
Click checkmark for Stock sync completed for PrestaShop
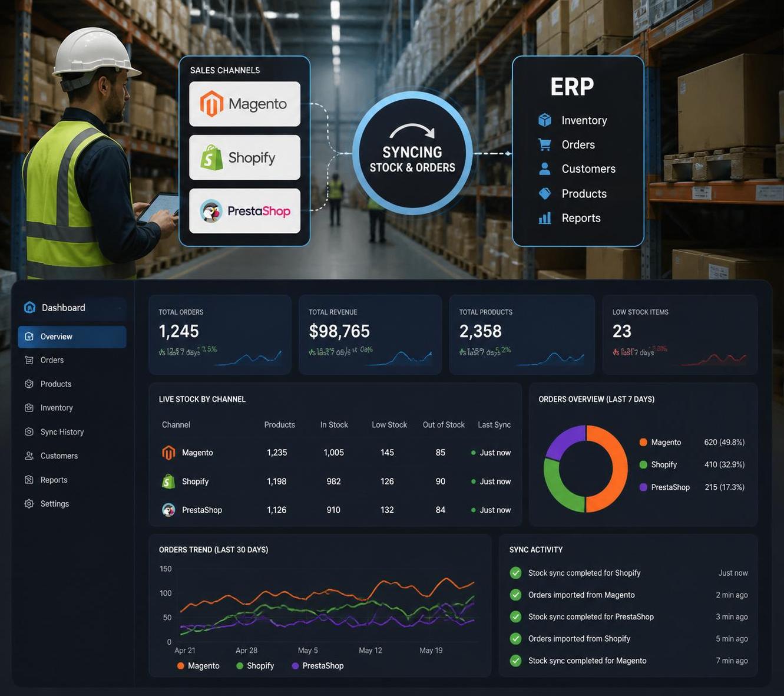click(x=515, y=617)
